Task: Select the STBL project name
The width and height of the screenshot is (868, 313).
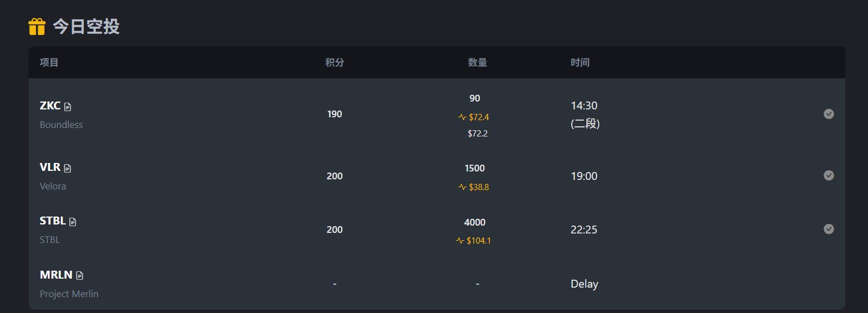Action: coord(53,221)
